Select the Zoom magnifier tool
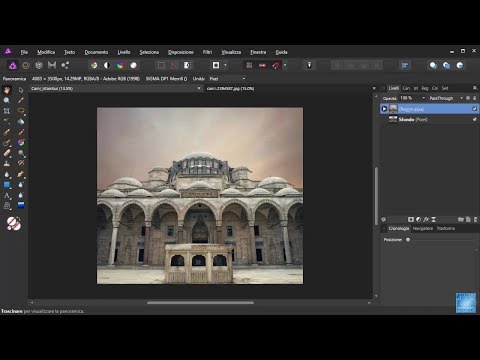 tap(7, 100)
